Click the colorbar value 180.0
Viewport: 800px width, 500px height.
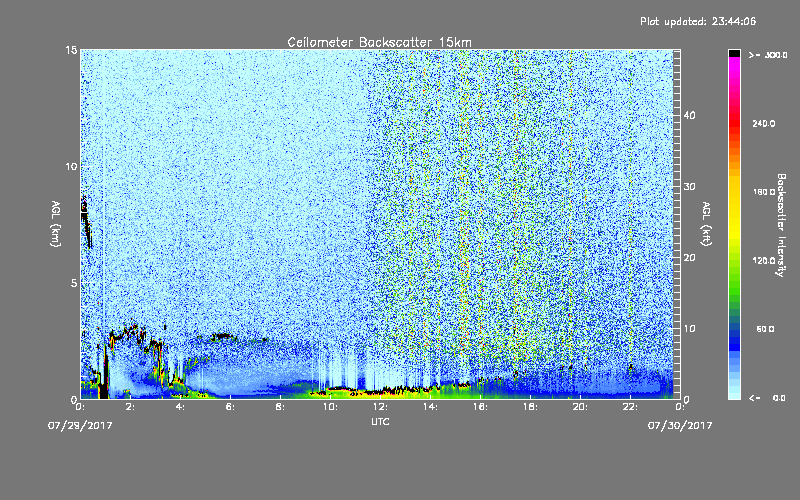pos(764,192)
